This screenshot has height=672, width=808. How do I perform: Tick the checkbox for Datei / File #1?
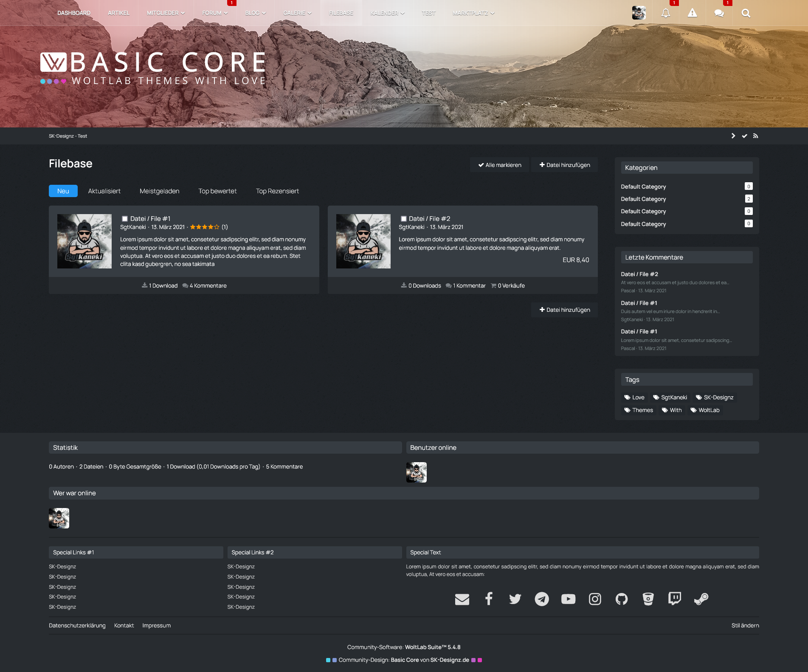(x=125, y=219)
